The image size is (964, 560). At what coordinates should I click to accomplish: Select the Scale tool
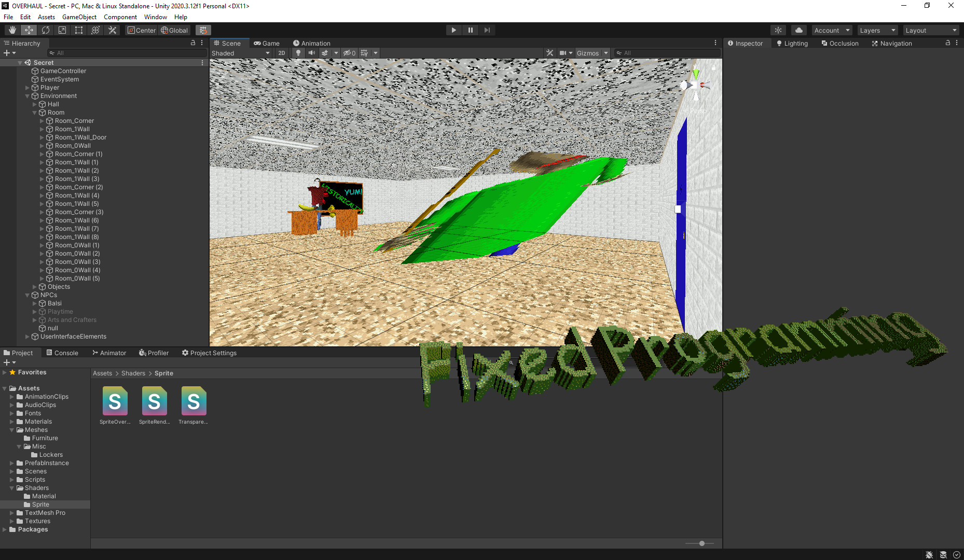(62, 30)
